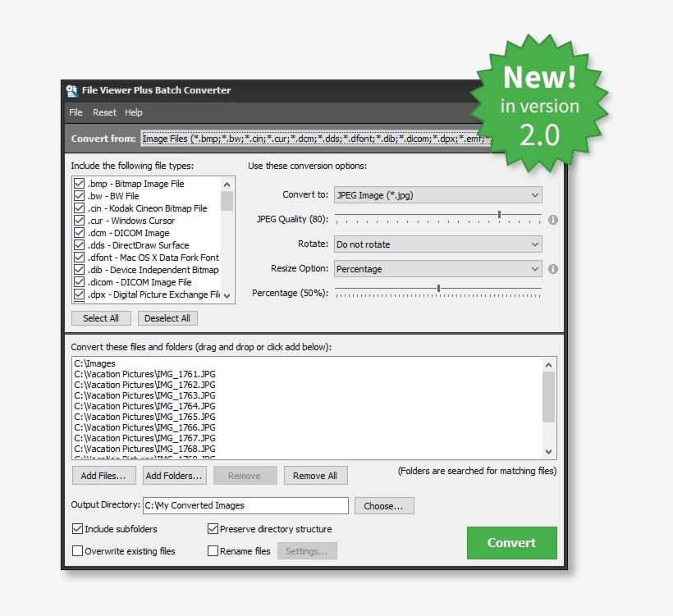The width and height of the screenshot is (673, 616).
Task: Click the File Viewer Plus app icon in title bar
Action: [x=71, y=90]
